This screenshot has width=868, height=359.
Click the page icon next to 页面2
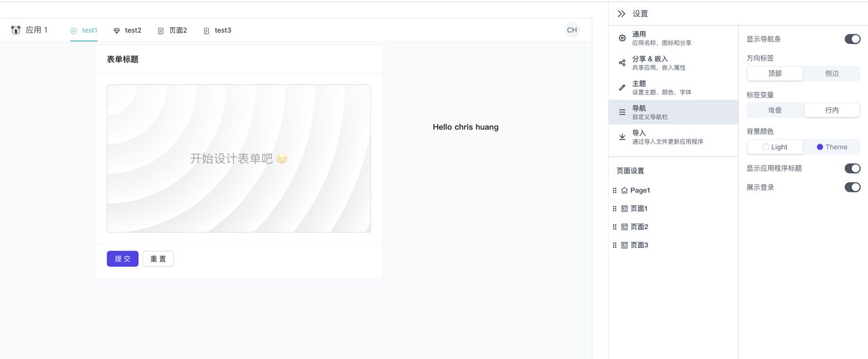pyautogui.click(x=625, y=227)
